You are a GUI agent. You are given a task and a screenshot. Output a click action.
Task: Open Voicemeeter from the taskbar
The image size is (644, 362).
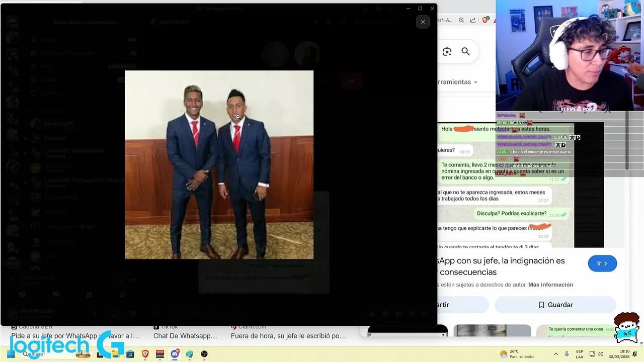[160, 354]
